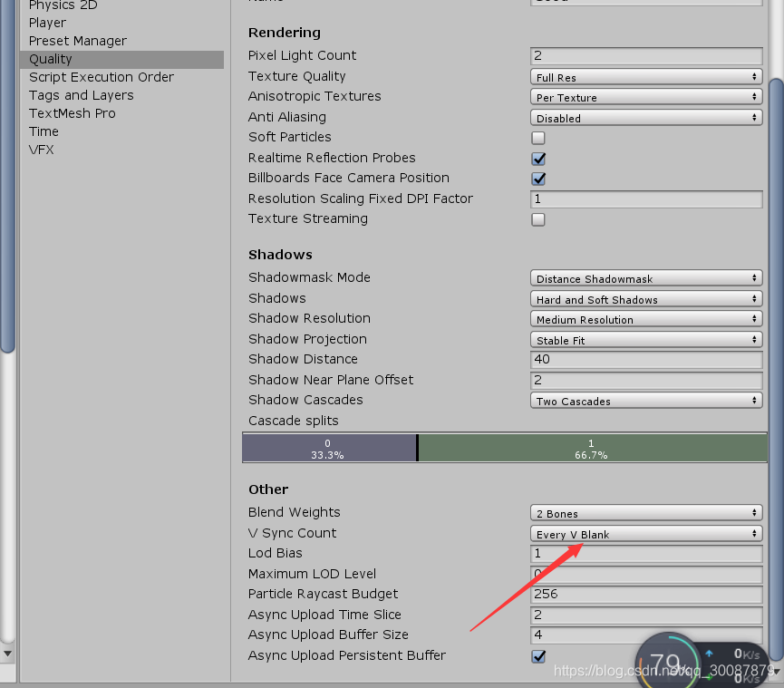
Task: Open VFX settings category
Action: (42, 150)
